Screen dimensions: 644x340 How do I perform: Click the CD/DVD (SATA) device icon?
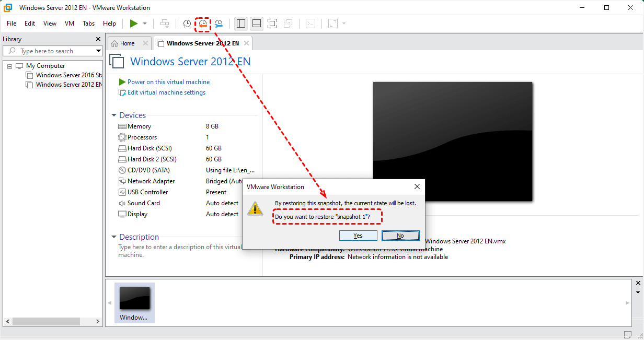click(x=123, y=170)
